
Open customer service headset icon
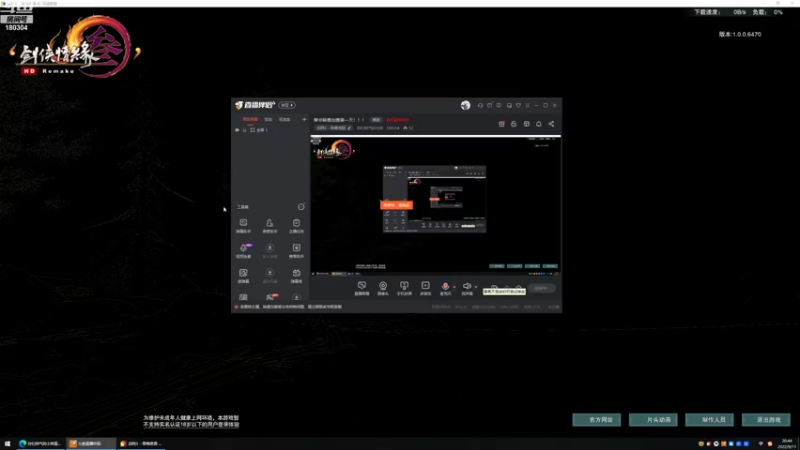coord(480,105)
